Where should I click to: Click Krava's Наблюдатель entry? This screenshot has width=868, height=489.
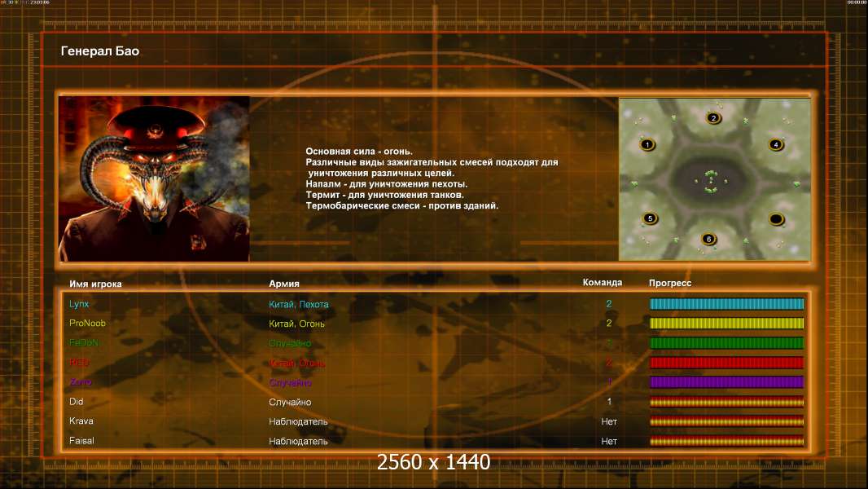click(298, 422)
